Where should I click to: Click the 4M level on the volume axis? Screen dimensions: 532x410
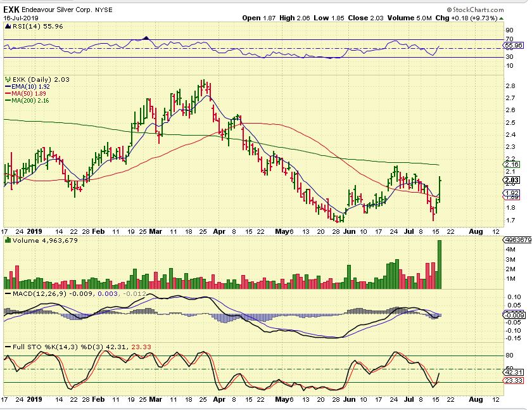510,250
